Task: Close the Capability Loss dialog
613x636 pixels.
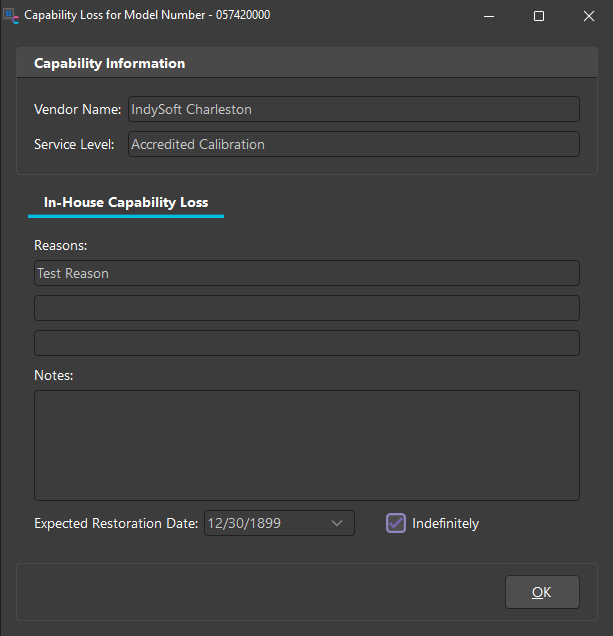Action: (588, 16)
